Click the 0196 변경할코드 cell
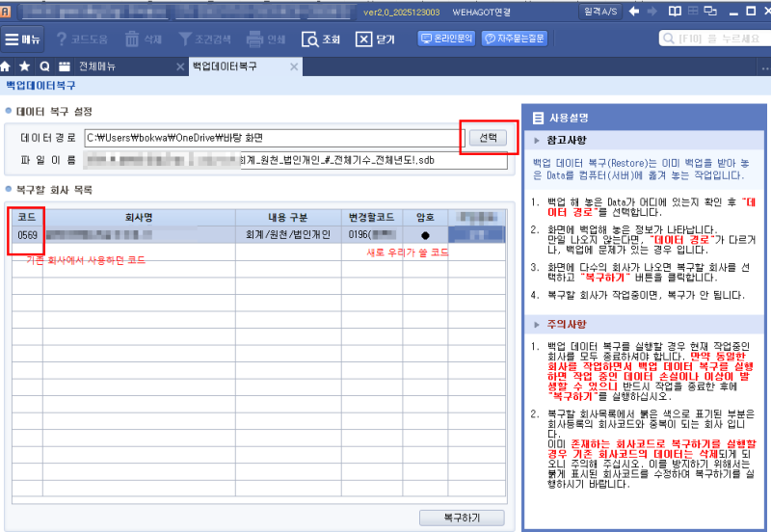This screenshot has height=532, width=771. coord(372,235)
